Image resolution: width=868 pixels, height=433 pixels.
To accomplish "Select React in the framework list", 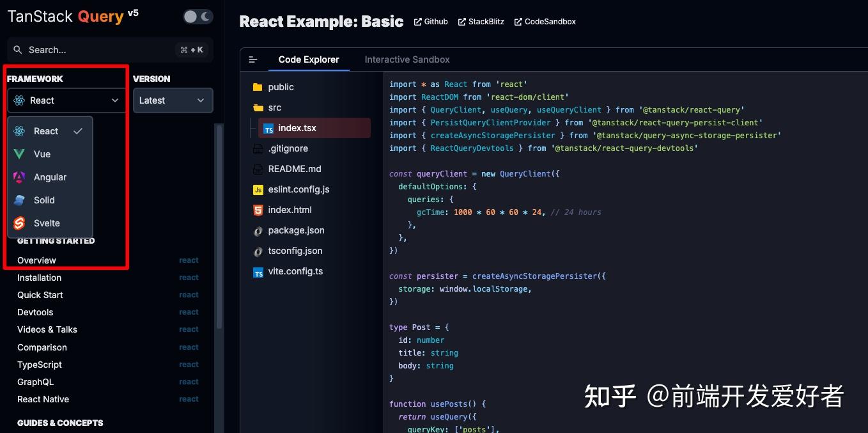I will coord(50,131).
